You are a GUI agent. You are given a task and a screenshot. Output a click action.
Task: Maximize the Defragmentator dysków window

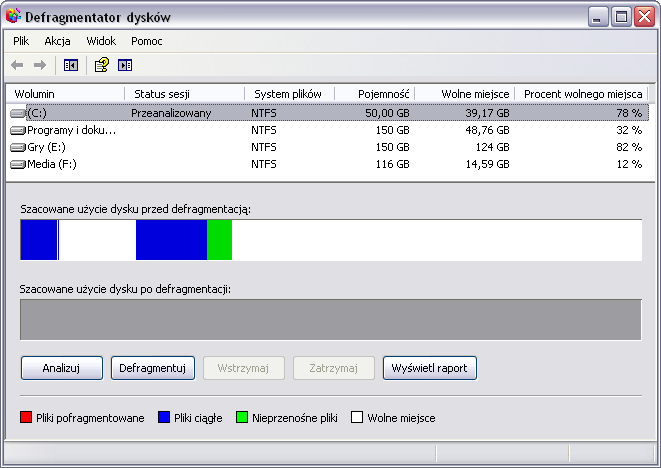(x=621, y=17)
